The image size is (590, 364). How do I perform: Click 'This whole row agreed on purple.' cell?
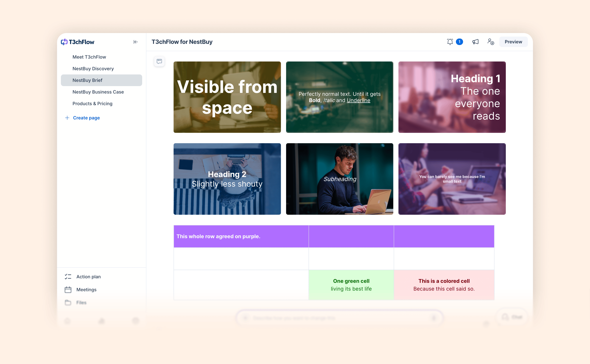[x=241, y=236]
